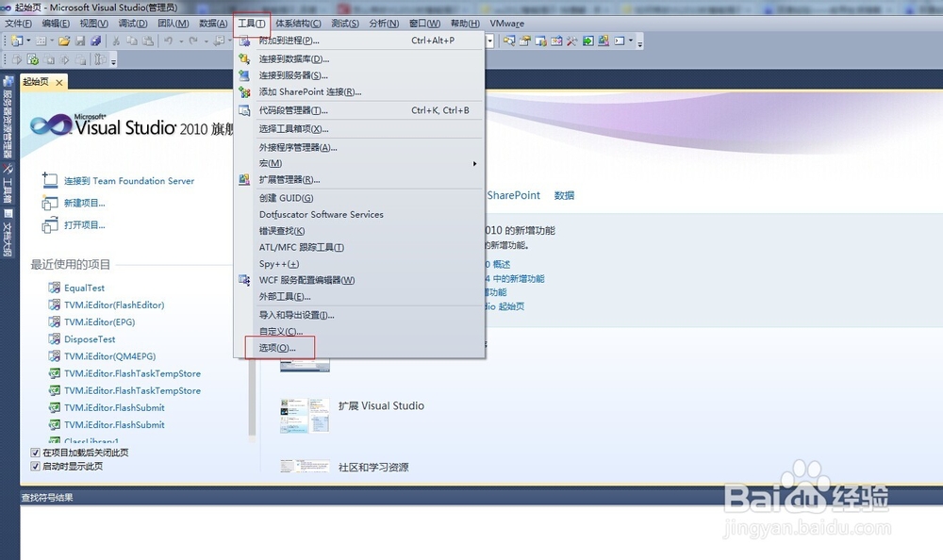Click the 添加 SharePoint 连接 menu icon
The height and width of the screenshot is (560, 943).
(244, 92)
